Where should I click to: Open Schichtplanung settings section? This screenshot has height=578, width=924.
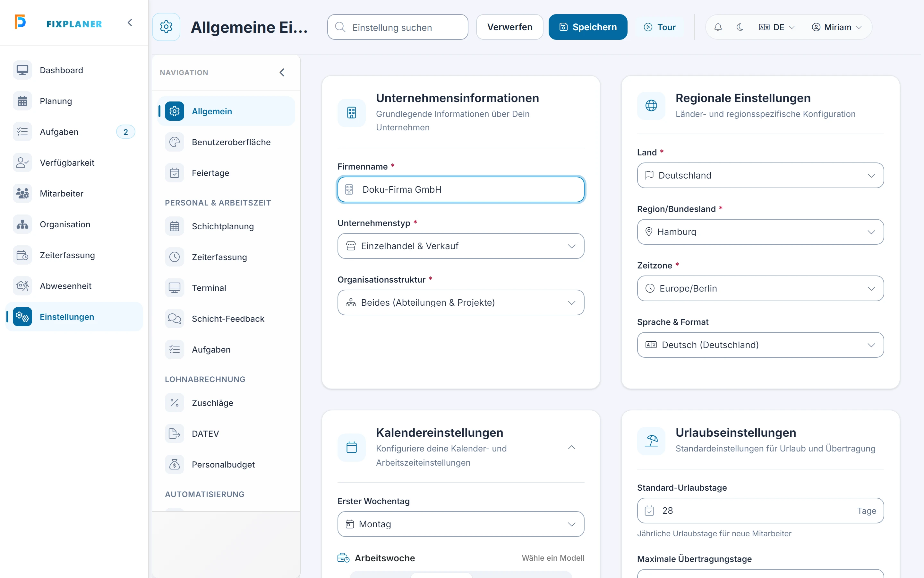tap(227, 226)
